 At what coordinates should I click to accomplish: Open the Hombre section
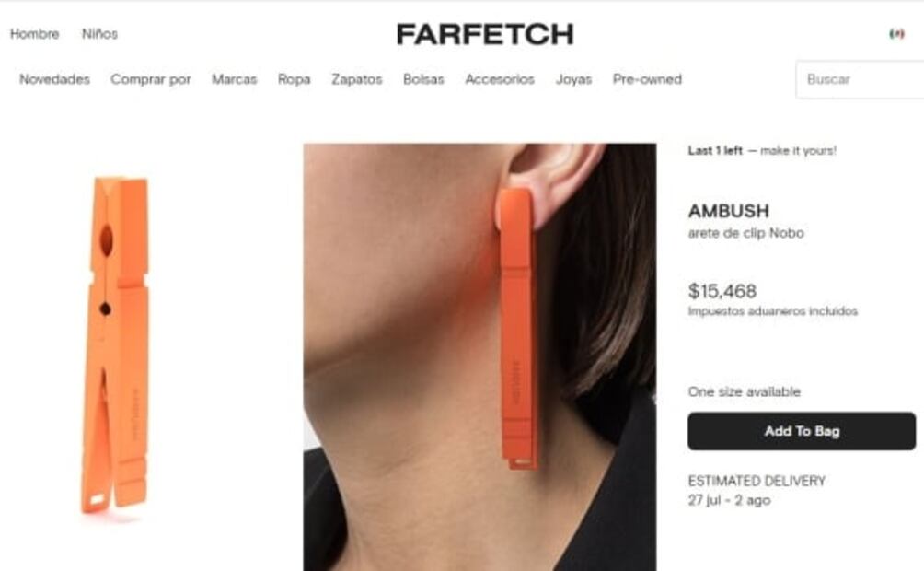tap(35, 34)
